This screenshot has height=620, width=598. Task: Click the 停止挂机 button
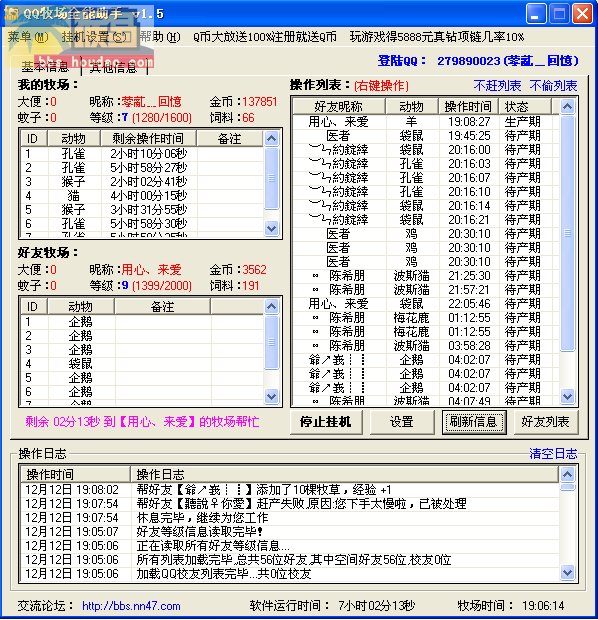[325, 422]
